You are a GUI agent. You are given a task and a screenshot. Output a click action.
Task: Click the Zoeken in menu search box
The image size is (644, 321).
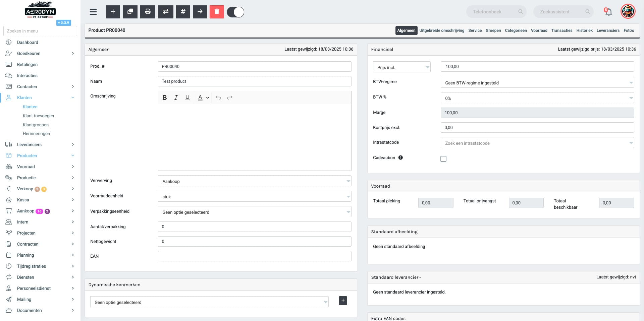40,31
